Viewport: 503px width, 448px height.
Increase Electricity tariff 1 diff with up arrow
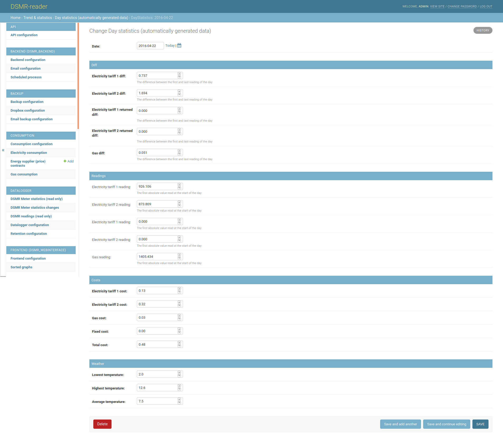coord(179,74)
